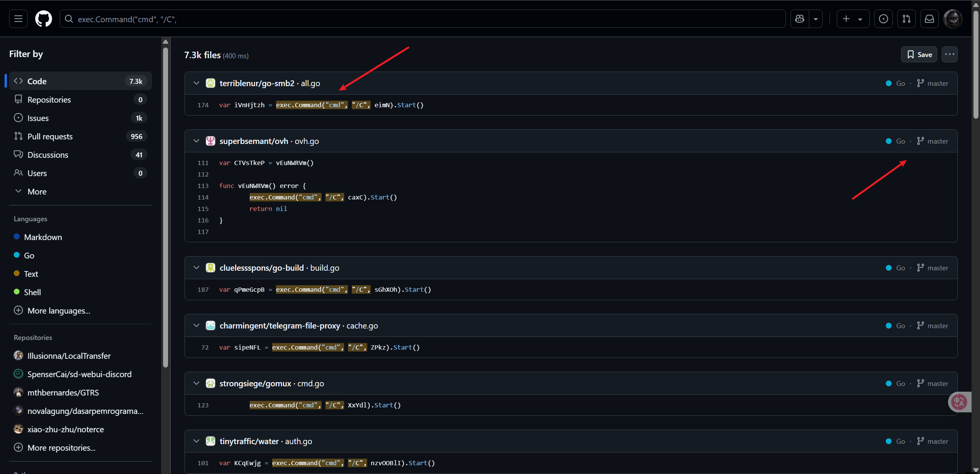Image resolution: width=980 pixels, height=474 pixels.
Task: Collapse the terriblenur/go-smb2 result
Action: tap(196, 83)
